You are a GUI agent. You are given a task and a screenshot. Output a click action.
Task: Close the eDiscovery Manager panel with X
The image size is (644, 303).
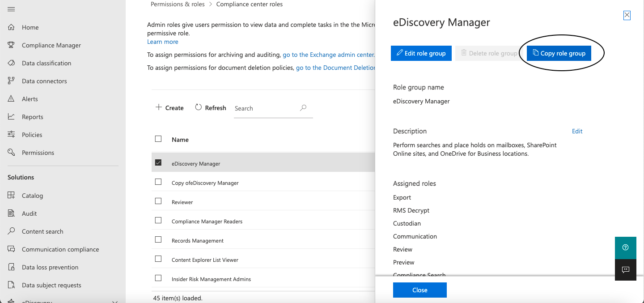pos(627,15)
